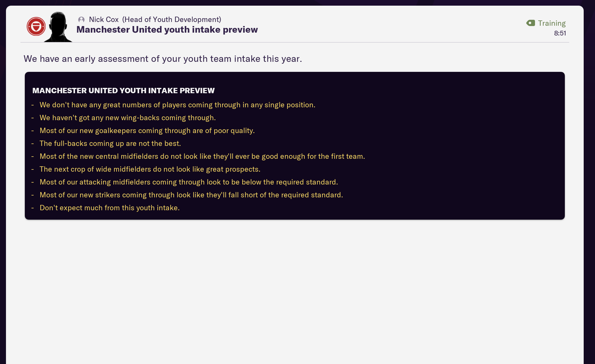Click the early assessment introduction sentence
Screen dimensions: 595x364
click(162, 58)
